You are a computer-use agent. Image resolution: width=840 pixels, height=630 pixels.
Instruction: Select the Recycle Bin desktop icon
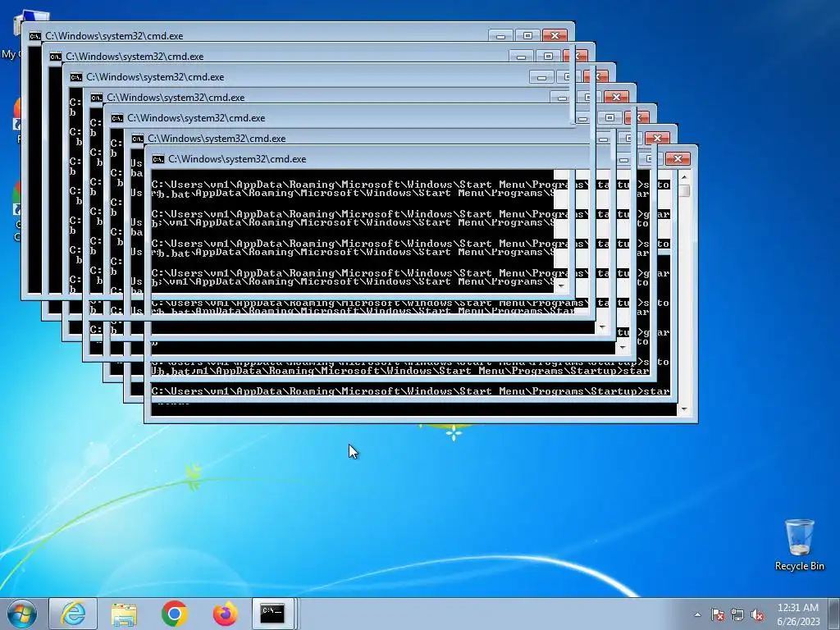(799, 545)
